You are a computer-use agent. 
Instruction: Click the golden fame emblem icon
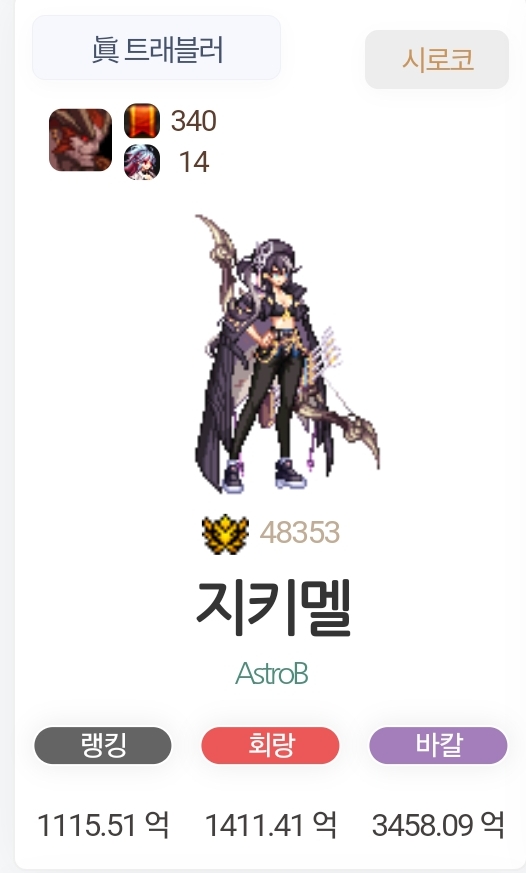[x=225, y=533]
